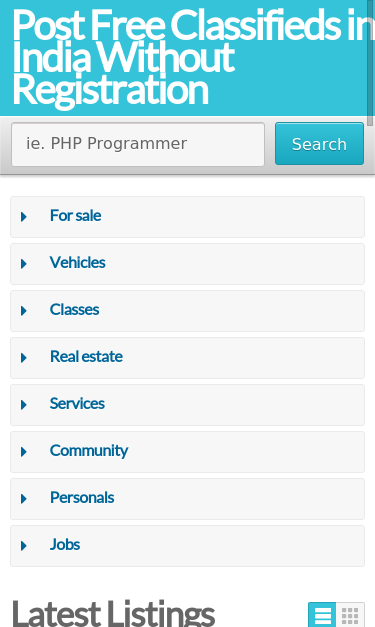Image resolution: width=375 pixels, height=627 pixels.
Task: Open the Real estate listings link
Action: click(86, 356)
